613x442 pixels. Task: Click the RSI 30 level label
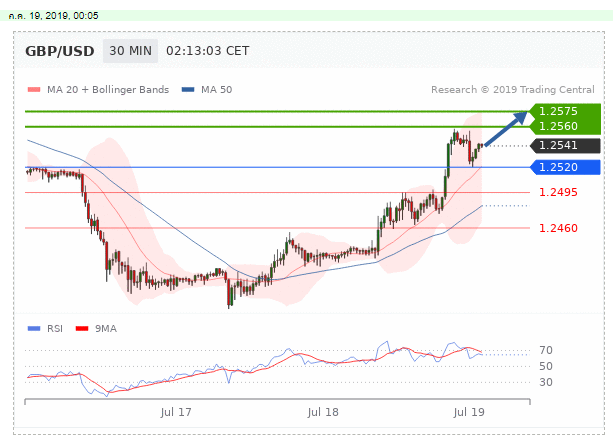(546, 382)
